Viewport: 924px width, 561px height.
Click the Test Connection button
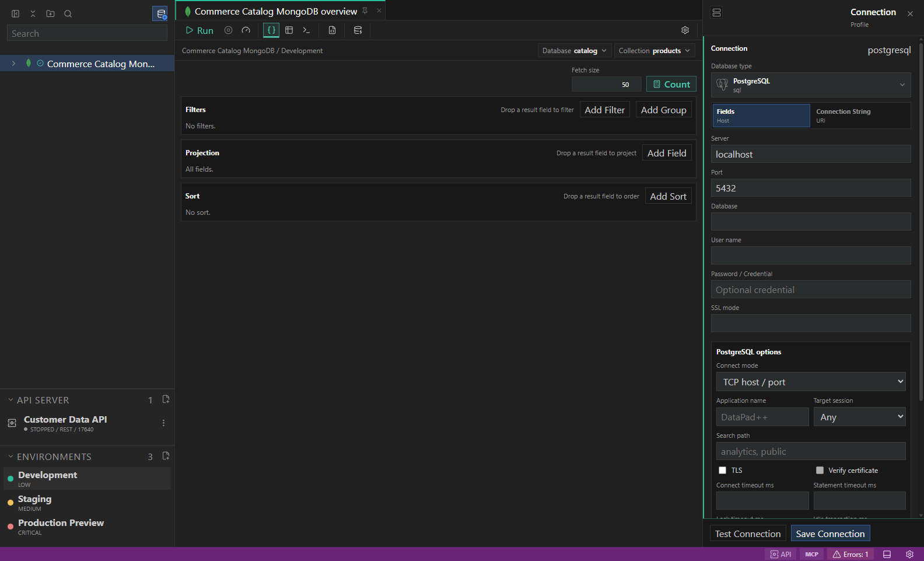pyautogui.click(x=748, y=534)
